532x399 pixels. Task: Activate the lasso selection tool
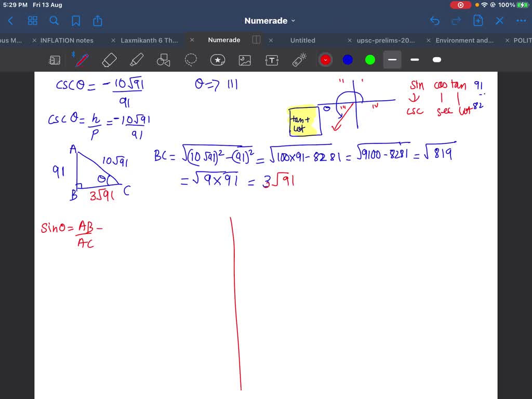pos(191,59)
